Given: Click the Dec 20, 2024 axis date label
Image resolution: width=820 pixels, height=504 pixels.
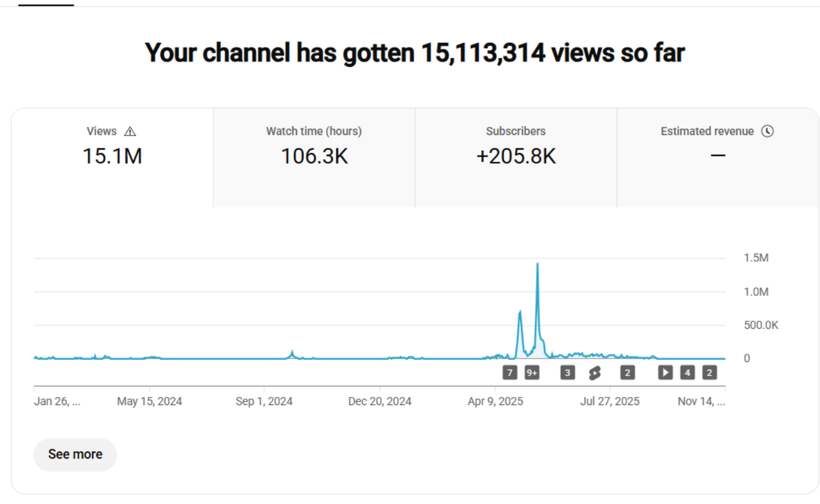Looking at the screenshot, I should point(380,402).
